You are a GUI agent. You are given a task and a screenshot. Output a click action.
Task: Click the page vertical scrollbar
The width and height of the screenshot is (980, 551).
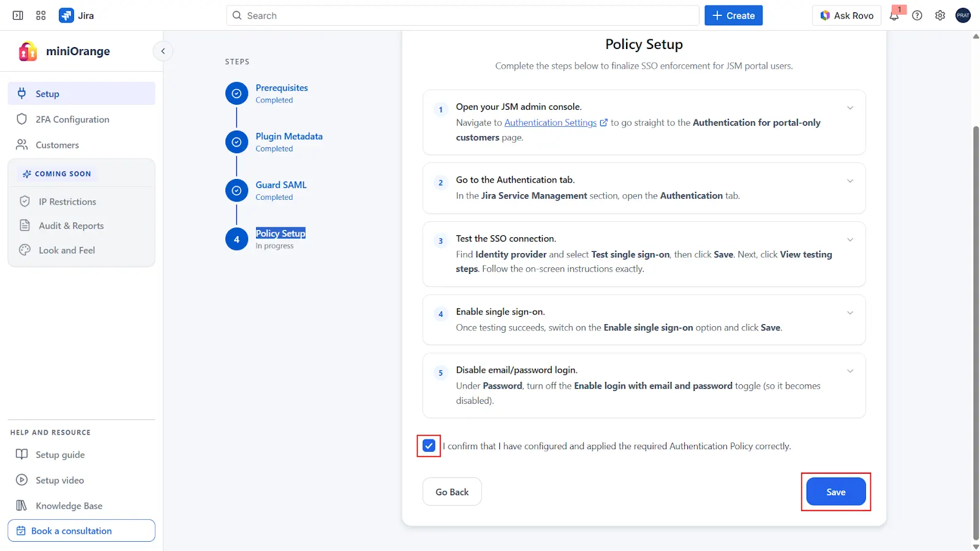pyautogui.click(x=976, y=334)
